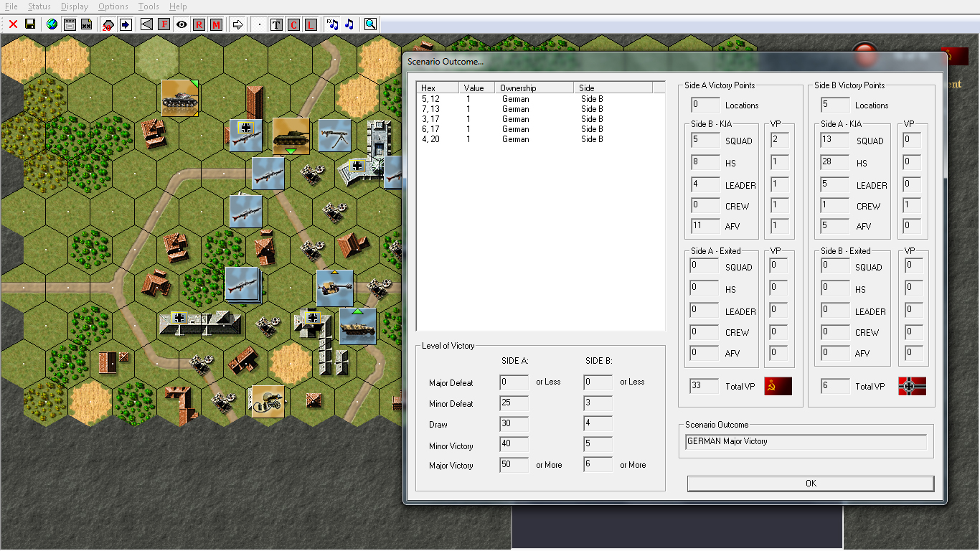The height and width of the screenshot is (551, 980).
Task: Click the blue right-arrow toolbar icon
Action: (x=126, y=24)
